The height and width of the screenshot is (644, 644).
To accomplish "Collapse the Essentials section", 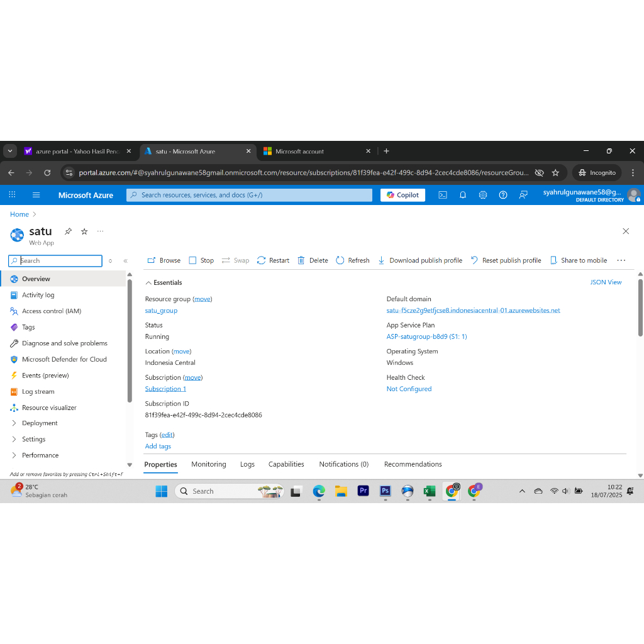I will 164,282.
